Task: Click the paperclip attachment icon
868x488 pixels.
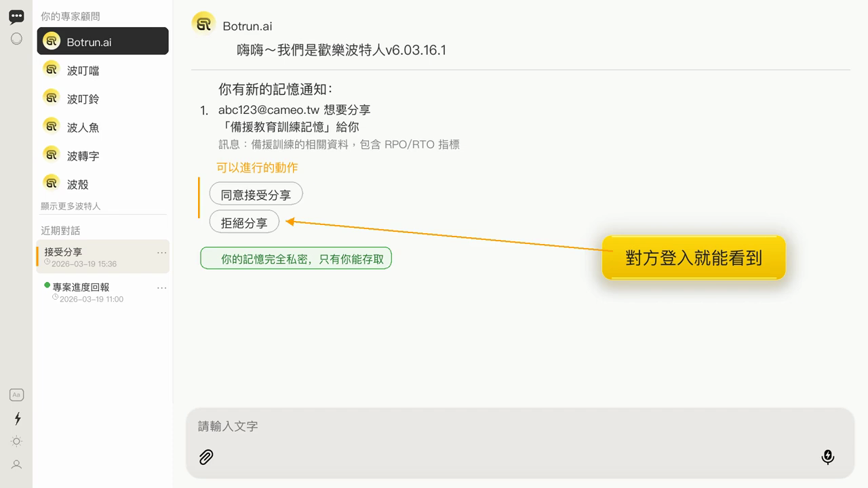Action: pos(206,457)
